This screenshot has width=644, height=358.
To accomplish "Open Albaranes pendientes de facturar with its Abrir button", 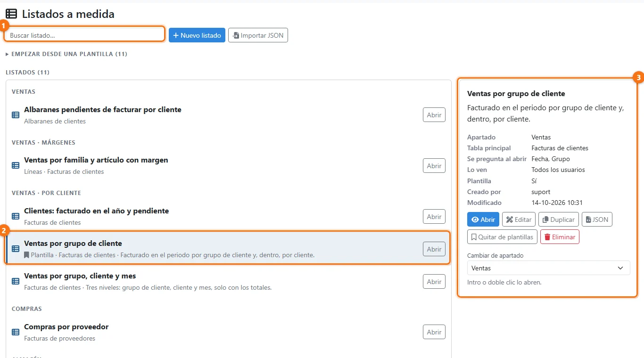I will pyautogui.click(x=434, y=115).
